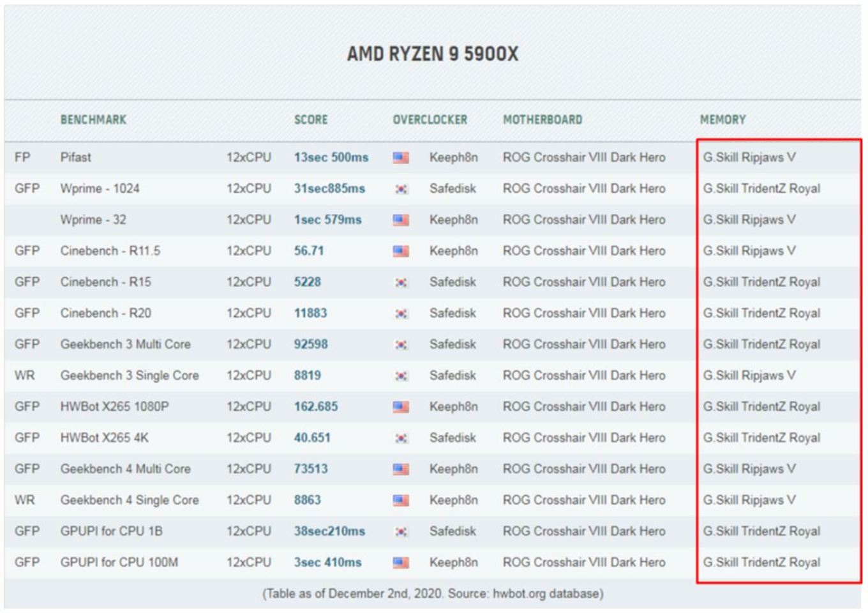Image resolution: width=868 pixels, height=615 pixels.
Task: Click the Korean flag in the Geekbench 3 Single Core row
Action: pos(401,376)
